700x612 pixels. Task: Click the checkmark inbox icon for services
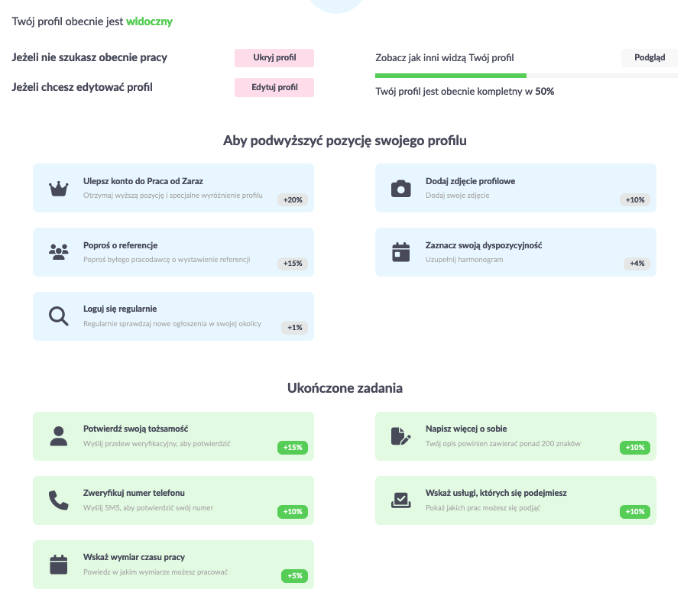tap(401, 500)
